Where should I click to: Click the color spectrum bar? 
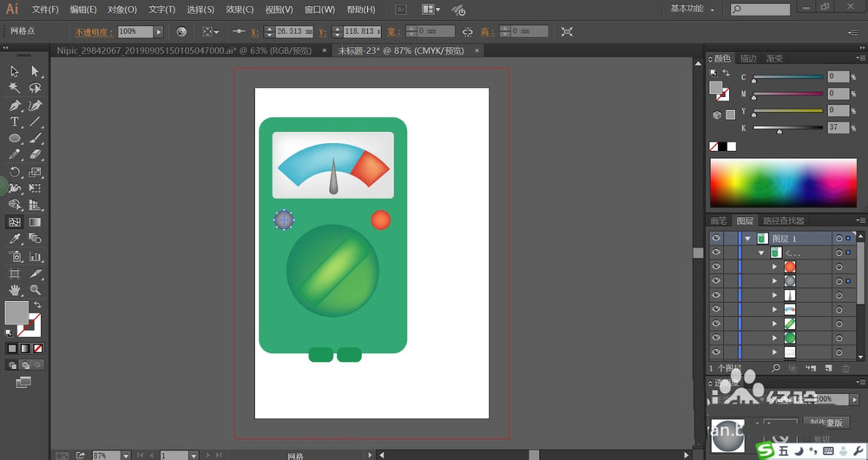click(x=784, y=182)
